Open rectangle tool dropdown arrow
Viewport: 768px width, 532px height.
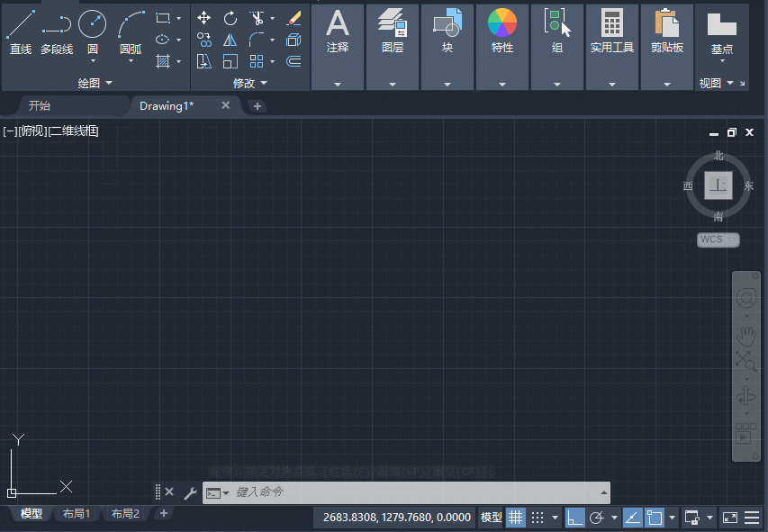pyautogui.click(x=179, y=19)
